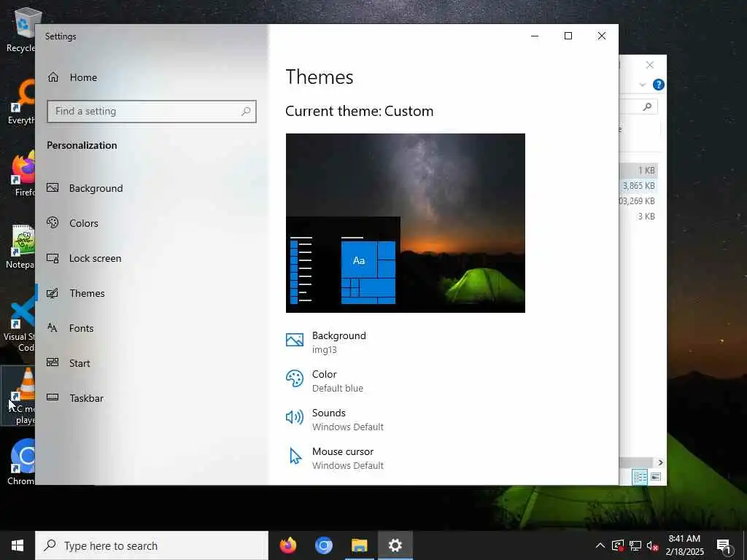
Task: Open File Explorer from the taskbar
Action: (x=359, y=545)
